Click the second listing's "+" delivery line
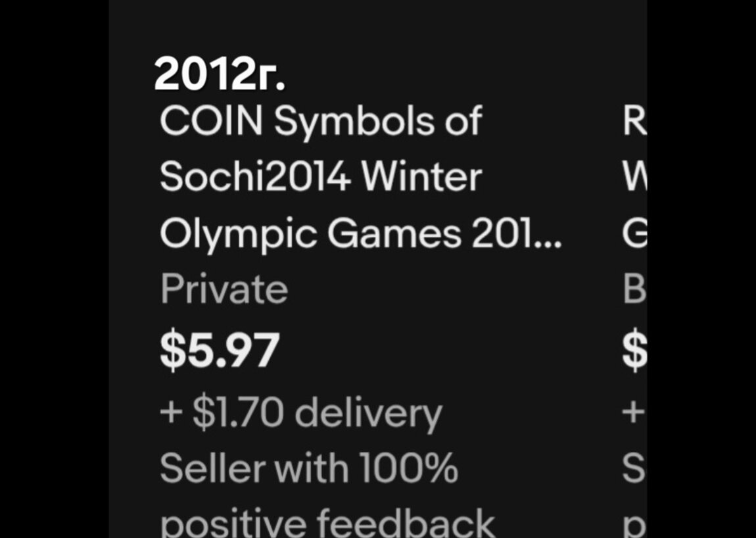Viewport: 756px width, 538px height. coord(634,413)
